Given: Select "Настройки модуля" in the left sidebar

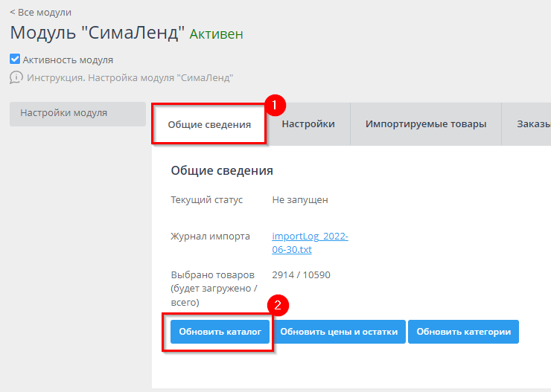Looking at the screenshot, I should tap(64, 114).
